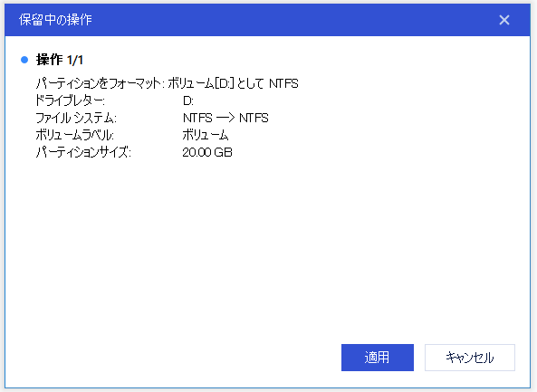This screenshot has width=537, height=392.
Task: Click NTFS at end of format description
Action: pos(283,83)
